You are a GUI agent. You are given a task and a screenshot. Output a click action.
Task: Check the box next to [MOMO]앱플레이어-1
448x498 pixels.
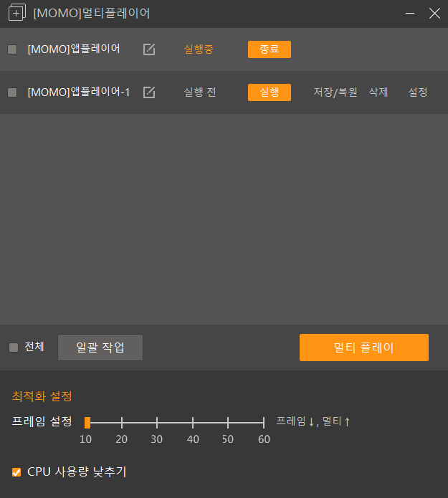point(12,92)
